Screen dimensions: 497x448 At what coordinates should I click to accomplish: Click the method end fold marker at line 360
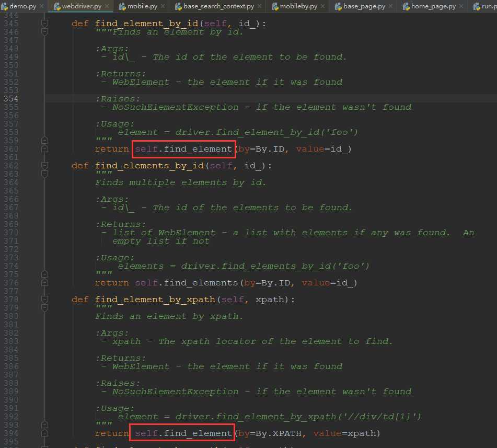[x=45, y=148]
